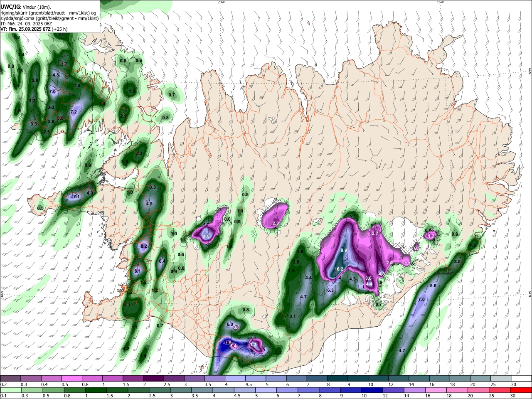Click the 6.4 precipitation value
The height and width of the screenshot is (399, 532).
(x=163, y=261)
